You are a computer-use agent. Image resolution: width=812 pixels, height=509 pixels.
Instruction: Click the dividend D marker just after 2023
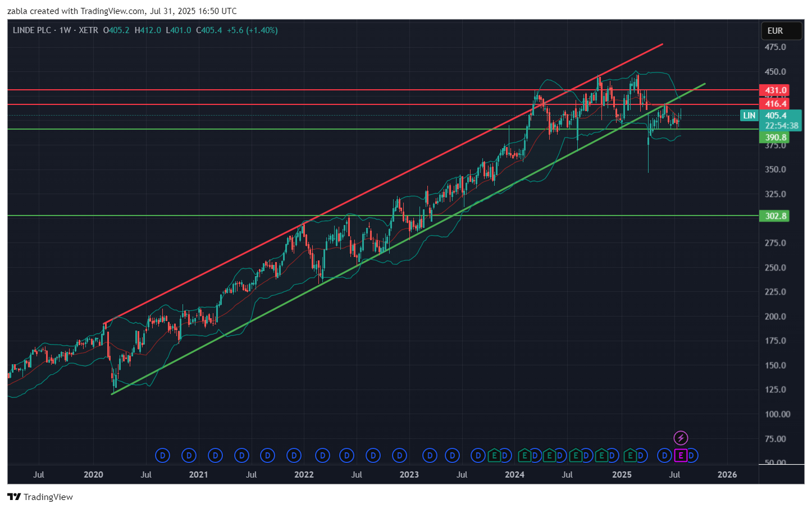point(430,456)
